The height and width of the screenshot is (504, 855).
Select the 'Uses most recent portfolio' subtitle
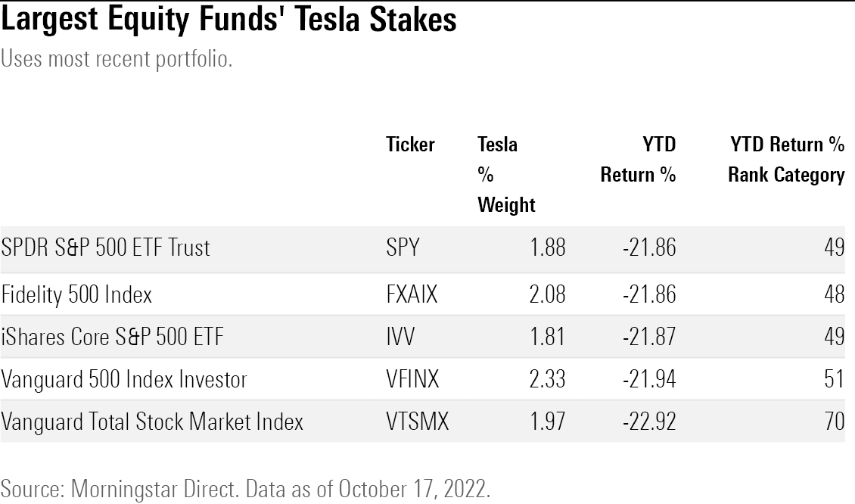coord(116,59)
